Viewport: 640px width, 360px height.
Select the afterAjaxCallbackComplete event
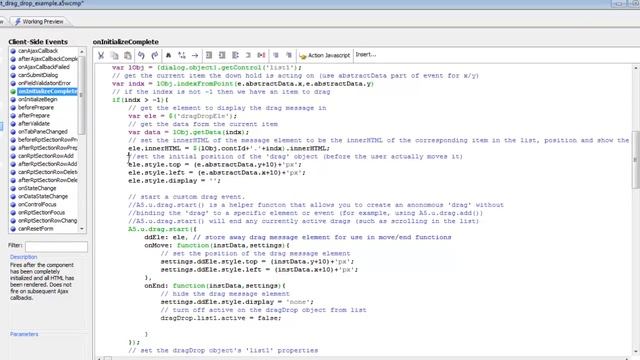[x=48, y=59]
